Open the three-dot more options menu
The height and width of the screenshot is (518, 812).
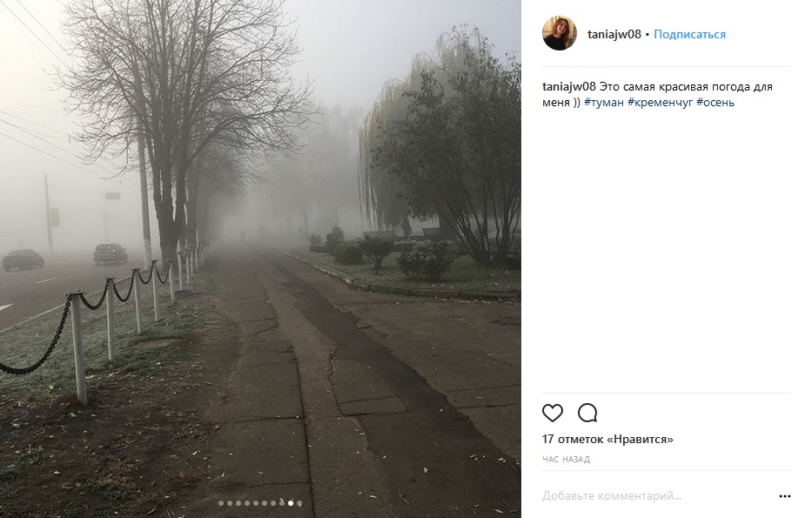click(785, 496)
